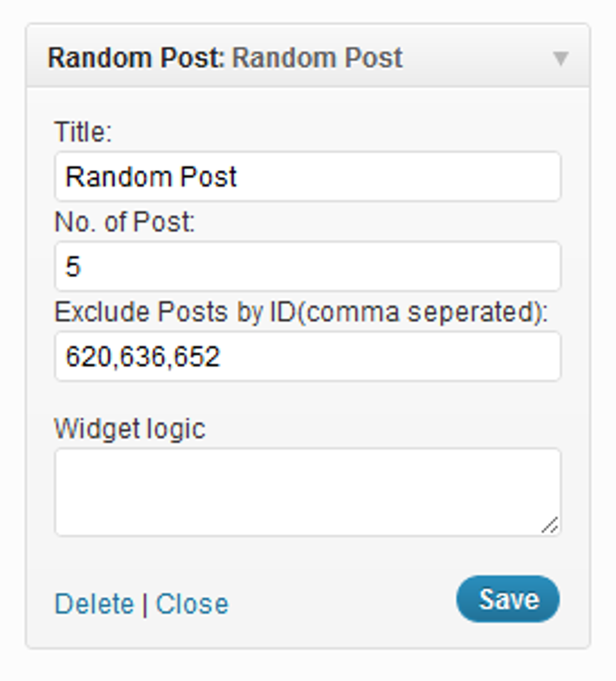Open the Delete link
This screenshot has height=681, width=616.
tap(95, 602)
